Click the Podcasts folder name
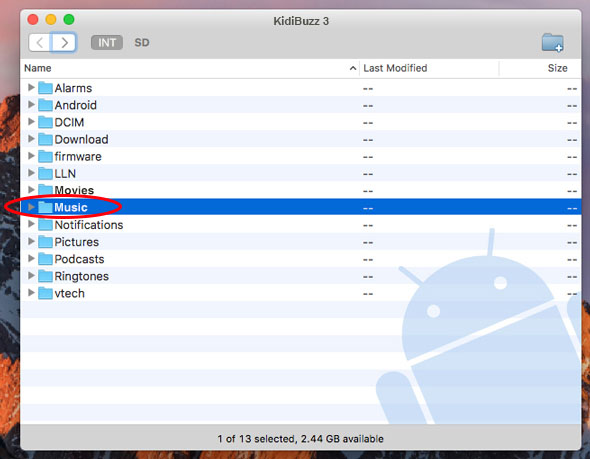 click(79, 259)
